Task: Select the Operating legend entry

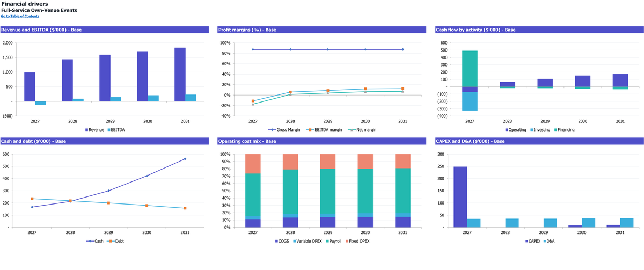Action: click(x=515, y=130)
